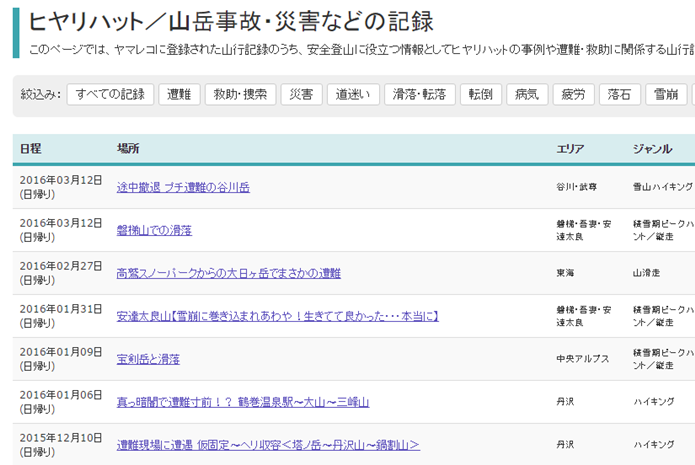The width and height of the screenshot is (695, 465).
Task: Click the 日程 column header
Action: click(x=31, y=149)
